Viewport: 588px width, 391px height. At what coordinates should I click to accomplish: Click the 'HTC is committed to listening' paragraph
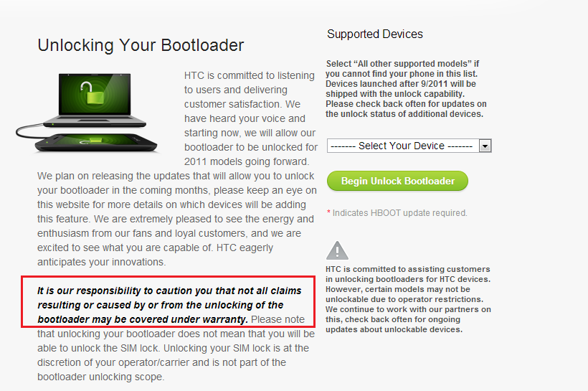click(x=250, y=118)
